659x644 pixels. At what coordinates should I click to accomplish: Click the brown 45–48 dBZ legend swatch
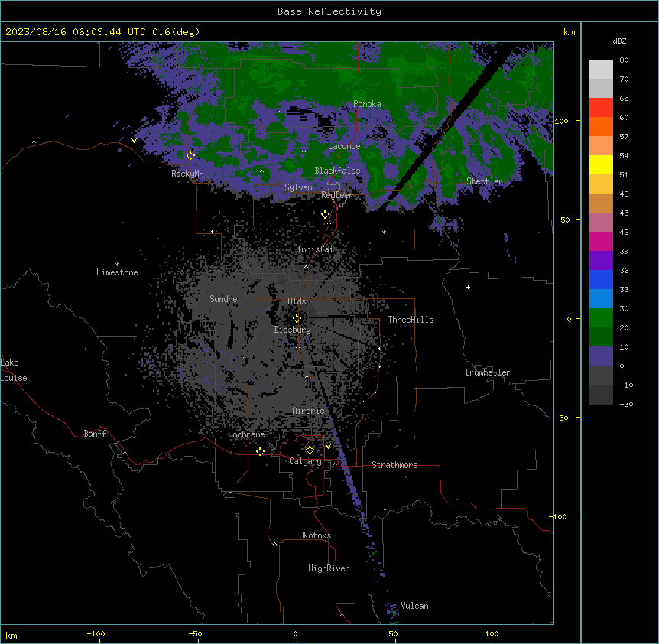tap(601, 203)
